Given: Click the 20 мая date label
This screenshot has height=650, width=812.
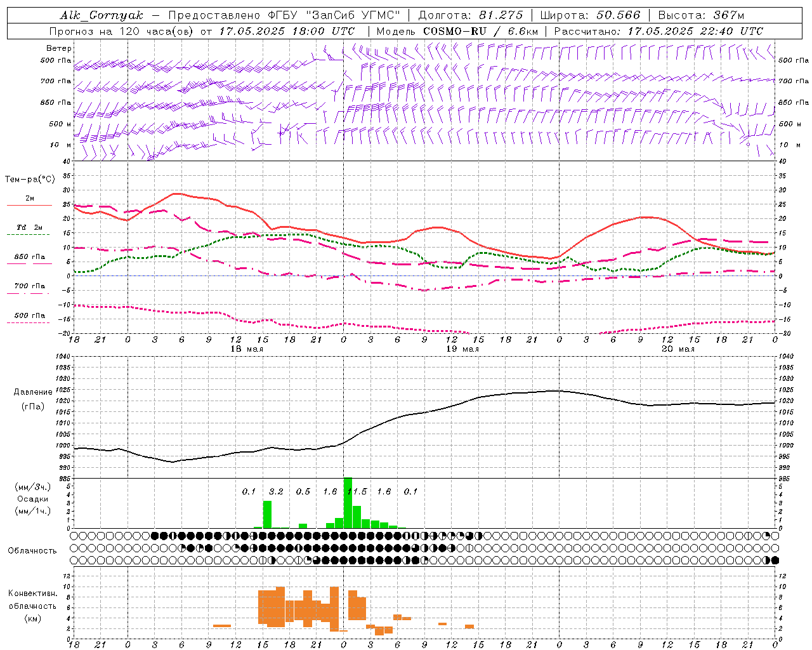Looking at the screenshot, I should [x=678, y=349].
